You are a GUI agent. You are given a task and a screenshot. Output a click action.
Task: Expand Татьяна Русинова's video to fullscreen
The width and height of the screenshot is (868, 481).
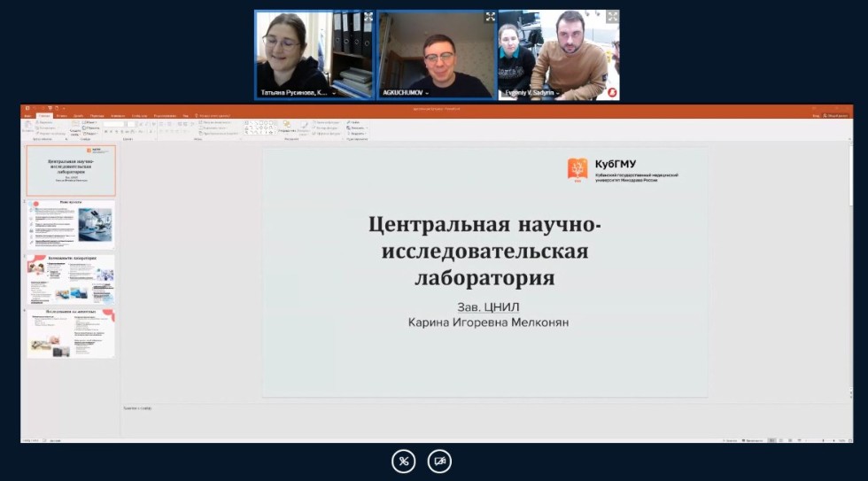[x=368, y=17]
